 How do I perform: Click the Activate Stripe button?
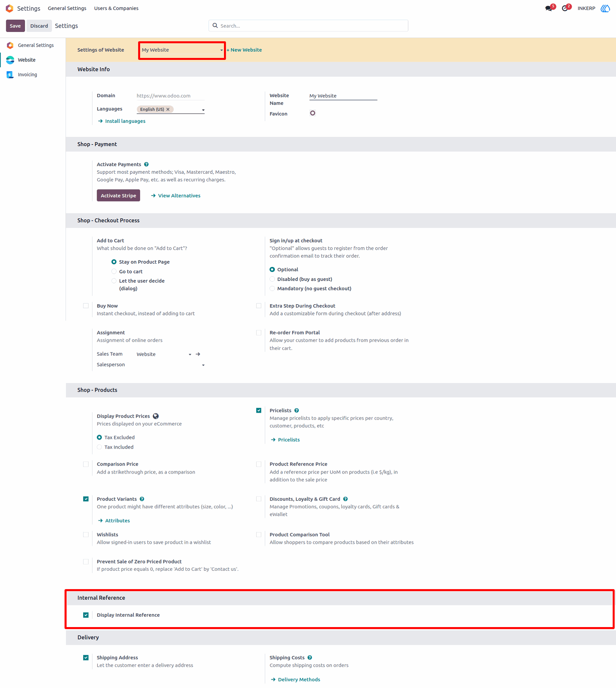click(x=118, y=196)
